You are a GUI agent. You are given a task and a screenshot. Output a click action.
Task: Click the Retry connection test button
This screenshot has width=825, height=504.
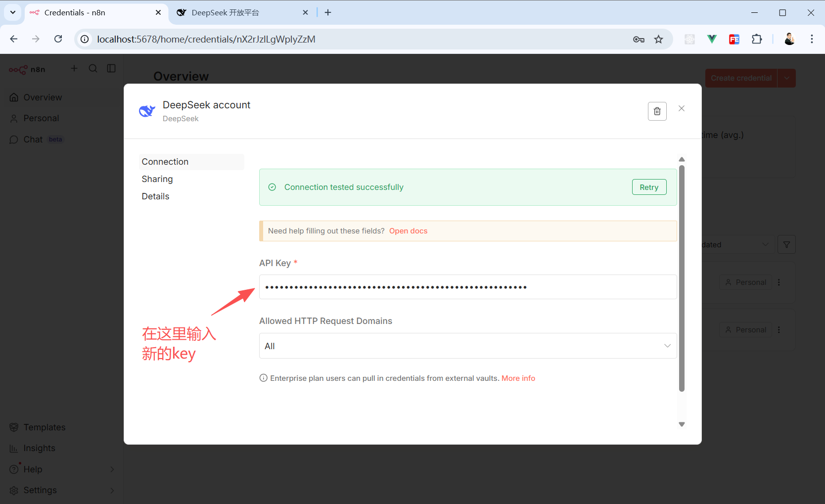[648, 187]
